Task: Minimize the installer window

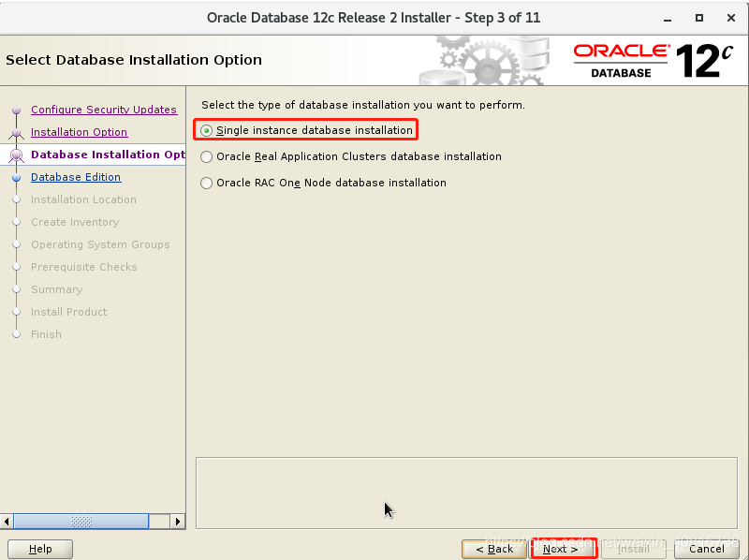Action: [668, 18]
